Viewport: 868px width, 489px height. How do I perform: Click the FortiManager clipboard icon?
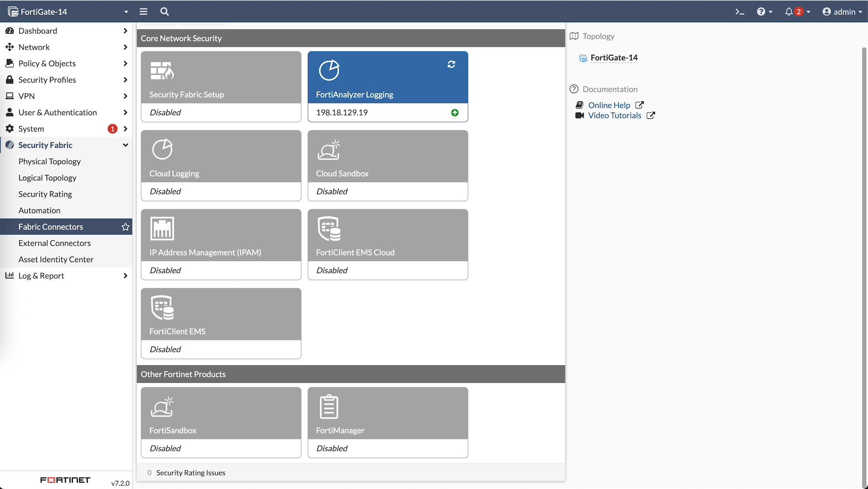point(329,407)
